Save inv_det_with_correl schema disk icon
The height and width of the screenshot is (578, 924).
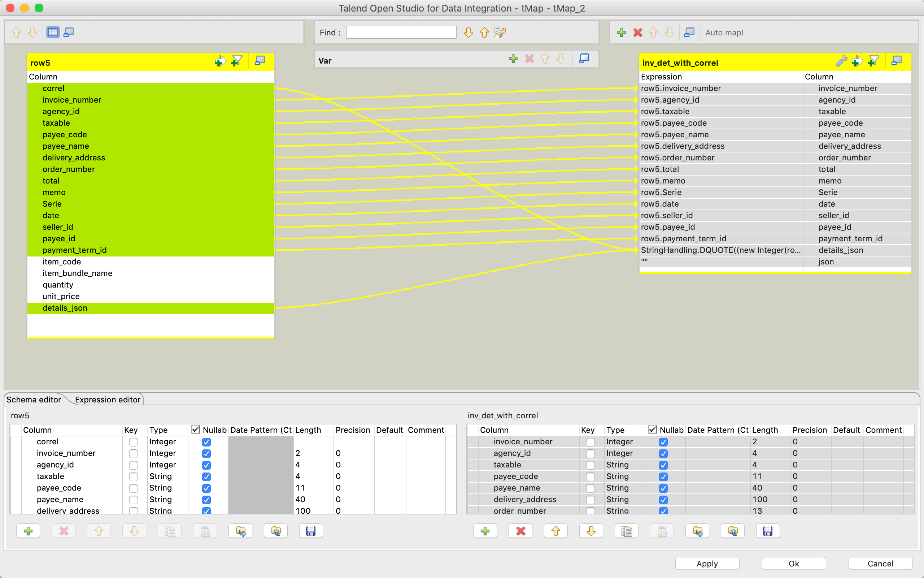click(768, 531)
